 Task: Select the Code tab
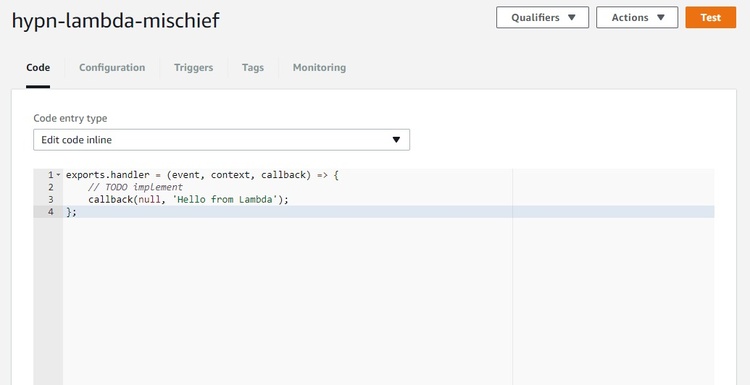pyautogui.click(x=38, y=67)
